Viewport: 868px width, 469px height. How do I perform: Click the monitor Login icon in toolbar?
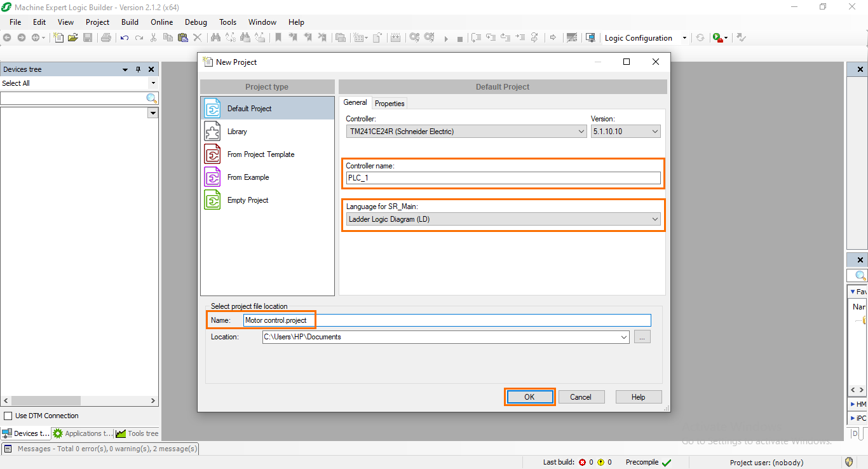point(590,37)
